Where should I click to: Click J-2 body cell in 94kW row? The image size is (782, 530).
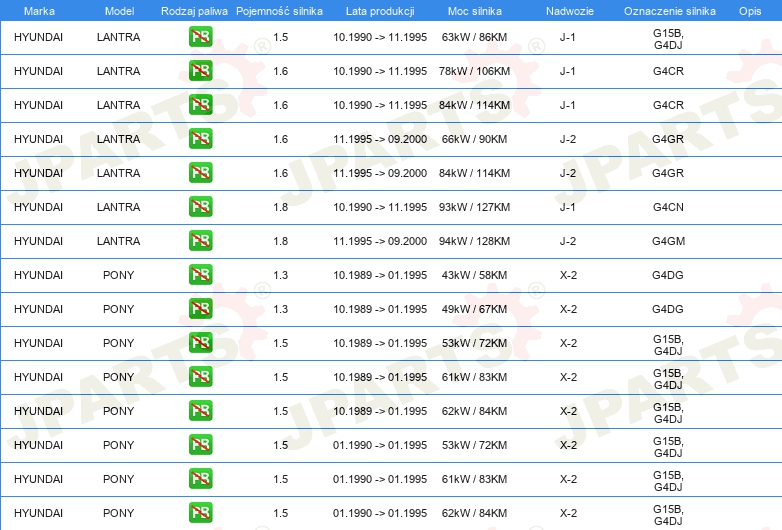point(568,241)
